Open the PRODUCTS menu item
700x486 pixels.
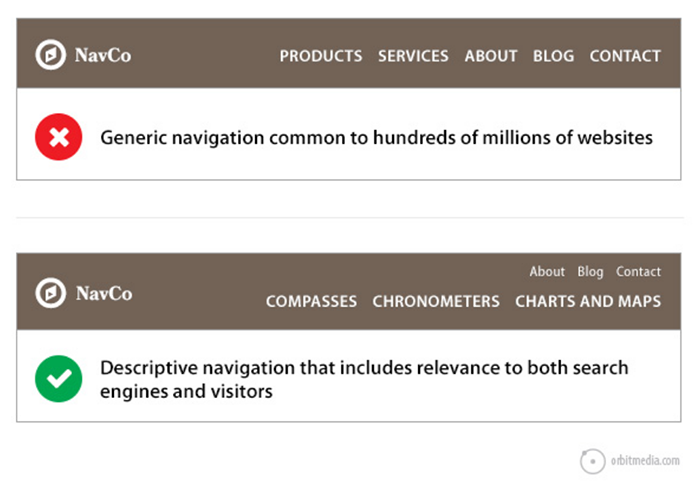tap(321, 56)
